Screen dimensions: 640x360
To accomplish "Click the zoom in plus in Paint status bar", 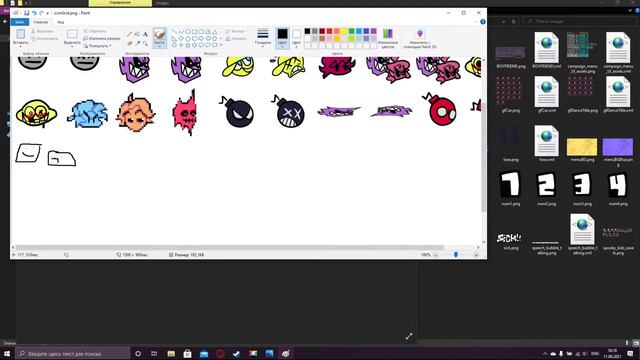I will (x=476, y=255).
